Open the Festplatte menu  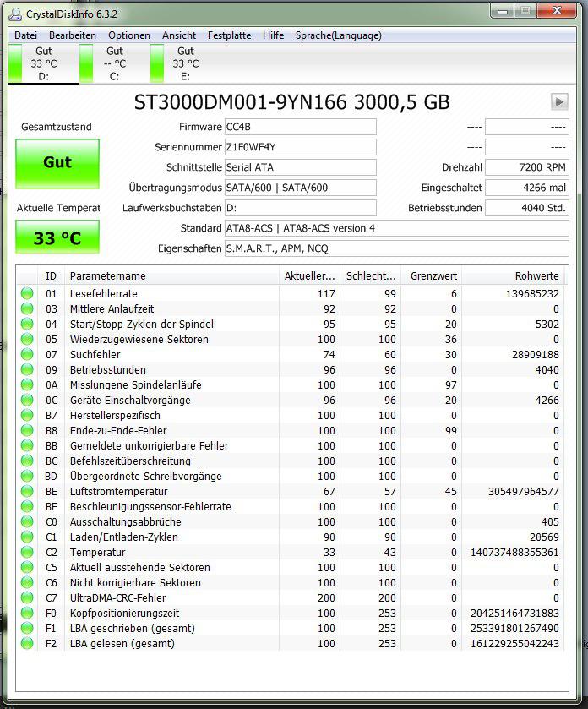(229, 35)
